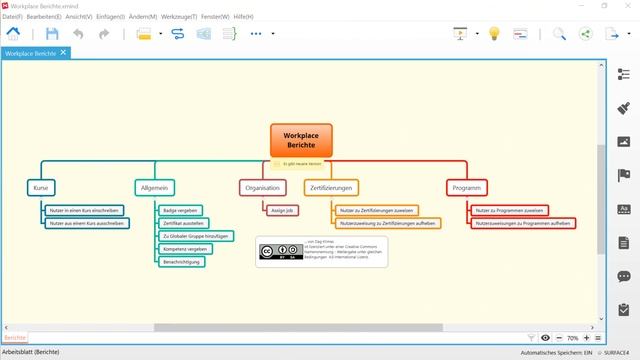The height and width of the screenshot is (360, 640).
Task: Add a relationship line with the toolbar icon
Action: coord(178,34)
